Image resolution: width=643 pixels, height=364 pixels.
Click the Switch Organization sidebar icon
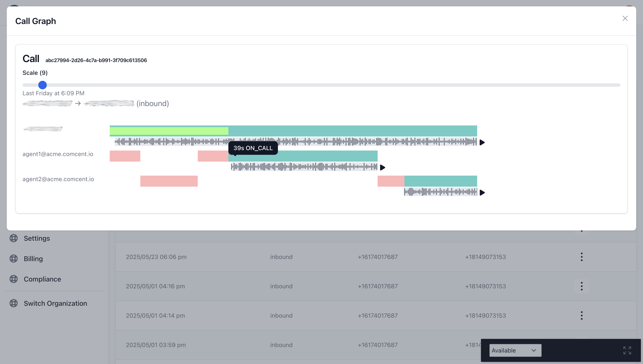point(13,303)
